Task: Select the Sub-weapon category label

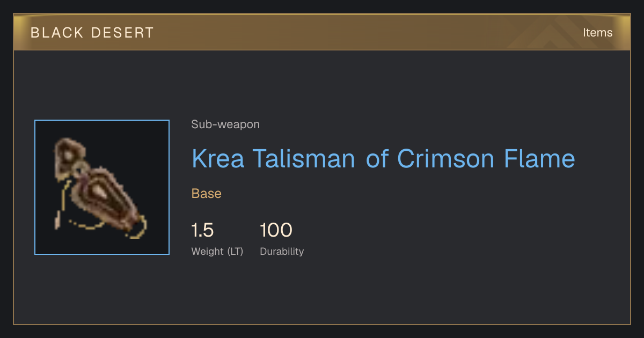Action: click(x=225, y=124)
